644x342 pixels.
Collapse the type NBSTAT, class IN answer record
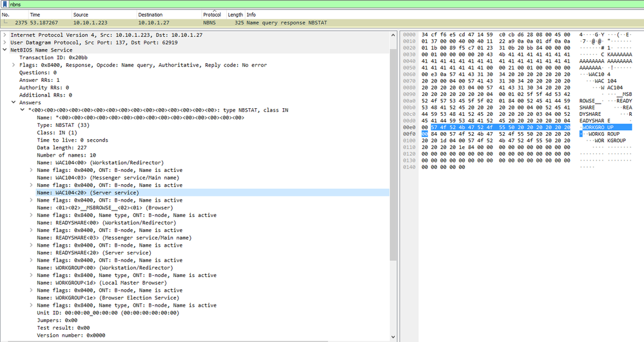click(x=23, y=110)
